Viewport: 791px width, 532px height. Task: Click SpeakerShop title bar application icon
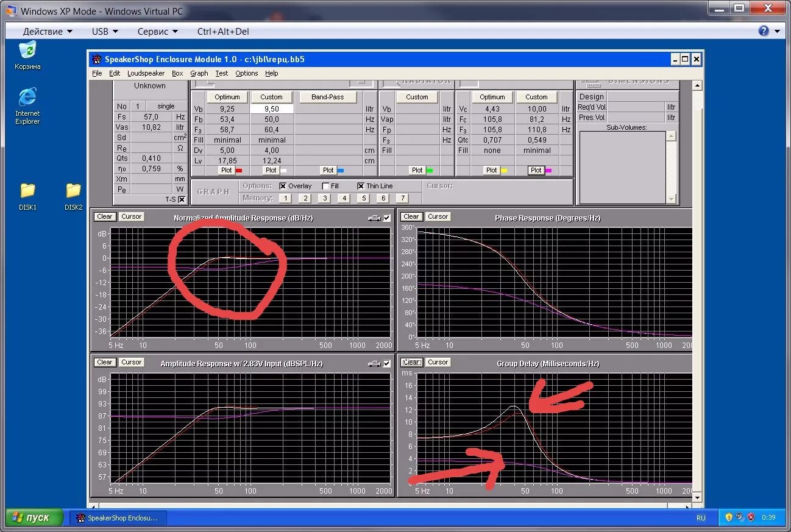pyautogui.click(x=96, y=59)
